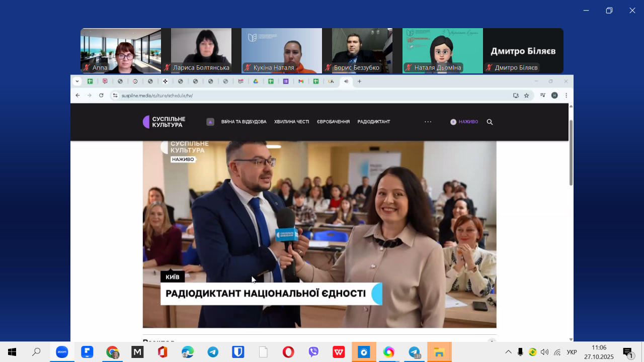Image resolution: width=644 pixels, height=362 pixels.
Task: Launch Opera browser from the taskbar
Action: click(288, 352)
